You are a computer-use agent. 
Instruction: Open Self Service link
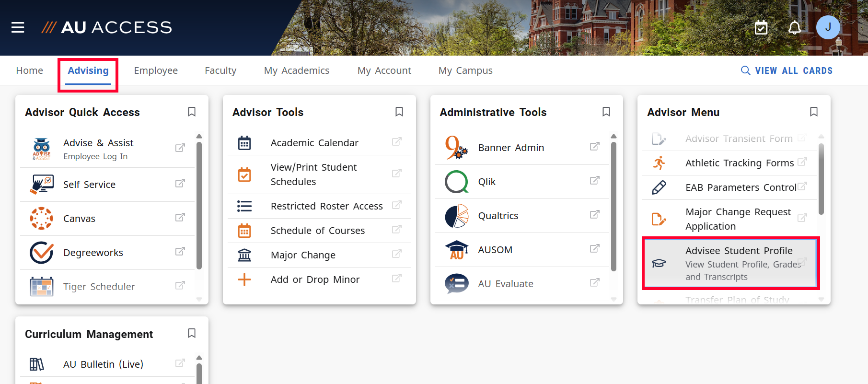(x=107, y=185)
